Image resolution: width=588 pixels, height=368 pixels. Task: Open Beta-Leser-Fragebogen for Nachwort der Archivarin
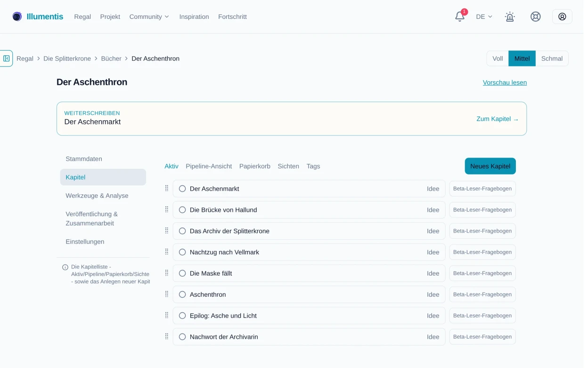pyautogui.click(x=482, y=337)
